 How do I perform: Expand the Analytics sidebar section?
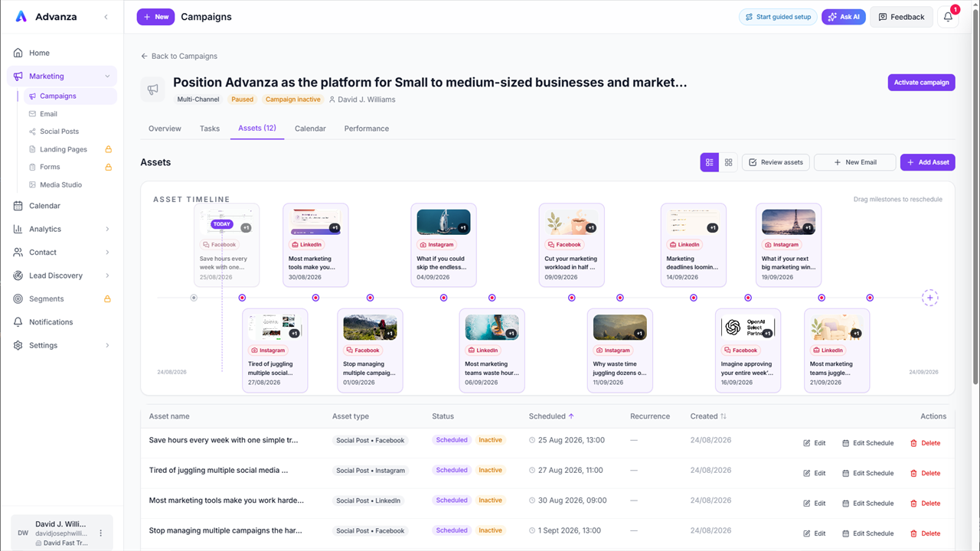pos(62,229)
